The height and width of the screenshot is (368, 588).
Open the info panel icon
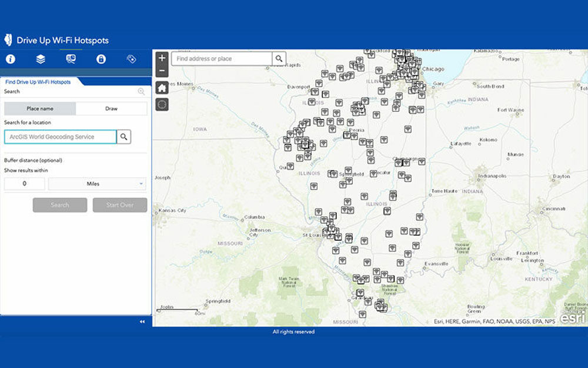pos(11,59)
